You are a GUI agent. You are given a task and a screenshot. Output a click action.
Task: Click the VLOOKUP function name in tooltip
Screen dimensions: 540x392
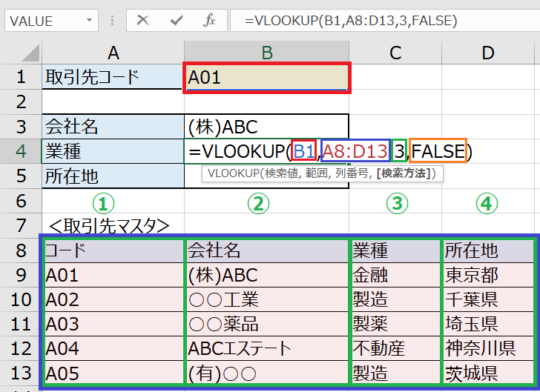[x=233, y=173]
